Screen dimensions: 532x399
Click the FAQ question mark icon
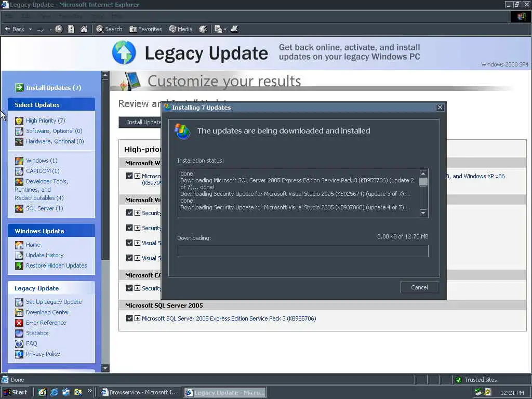tap(19, 344)
